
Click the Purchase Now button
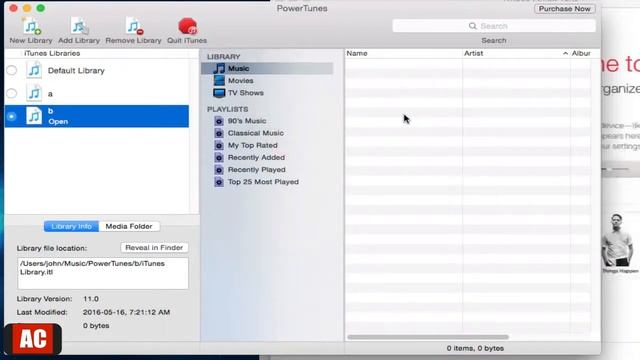[564, 9]
